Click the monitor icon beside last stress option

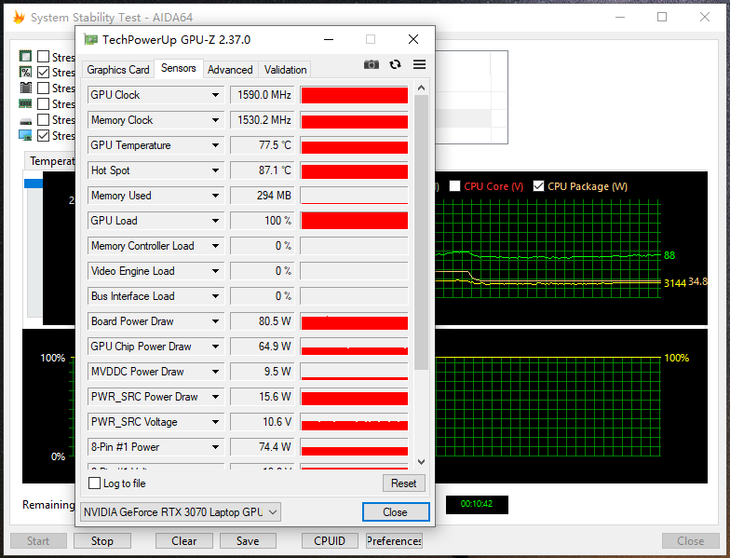point(26,136)
